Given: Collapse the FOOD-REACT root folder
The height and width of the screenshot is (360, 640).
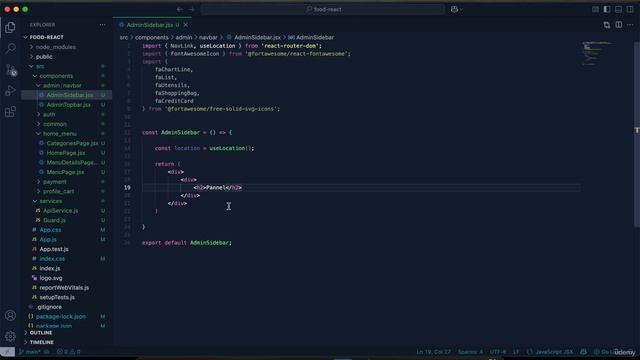Looking at the screenshot, I should 67,37.
